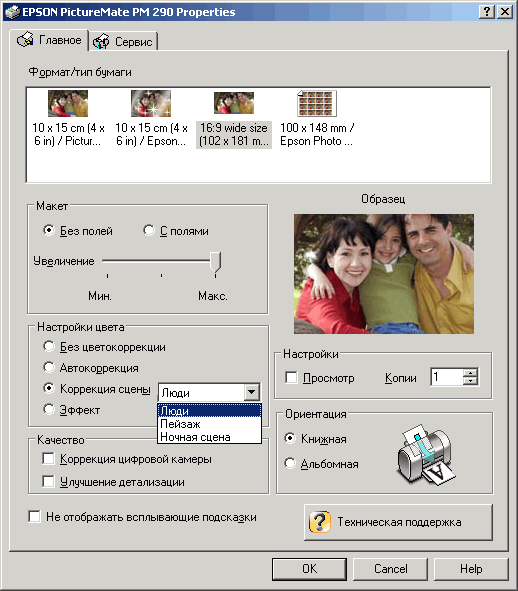518x591 pixels.
Task: Increase copies with the up spinner arrow
Action: point(470,373)
